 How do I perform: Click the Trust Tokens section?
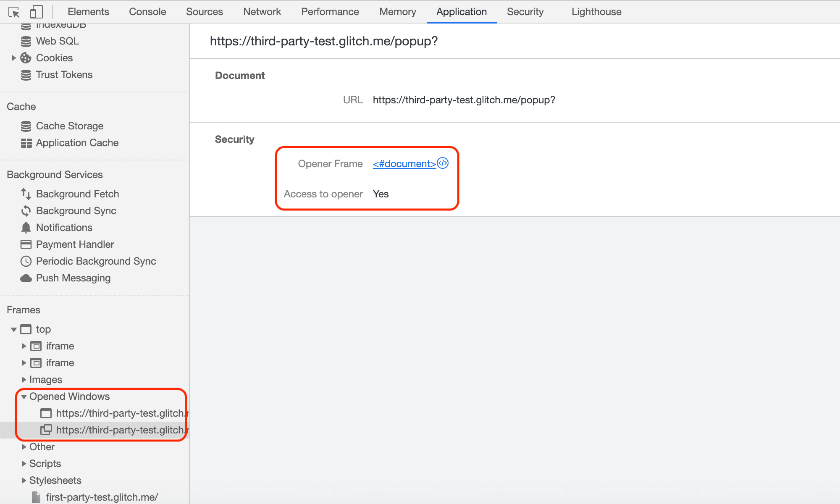pyautogui.click(x=65, y=74)
